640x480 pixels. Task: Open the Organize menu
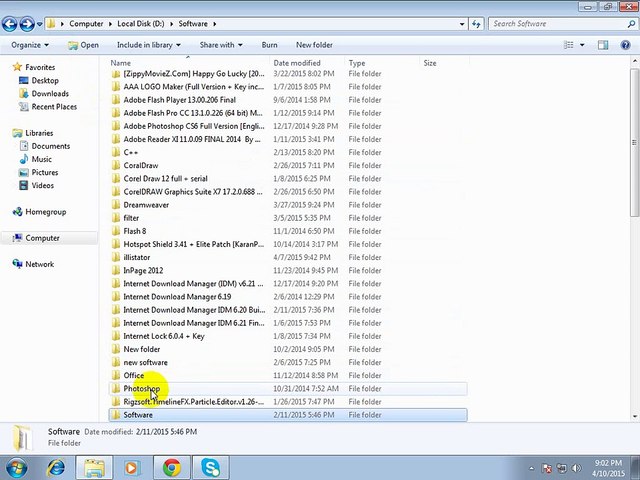coord(30,45)
